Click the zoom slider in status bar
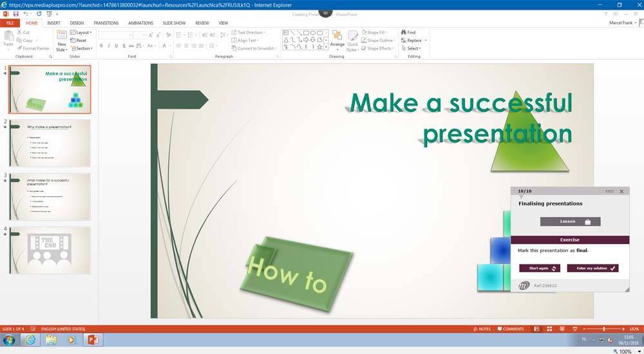 pos(603,329)
